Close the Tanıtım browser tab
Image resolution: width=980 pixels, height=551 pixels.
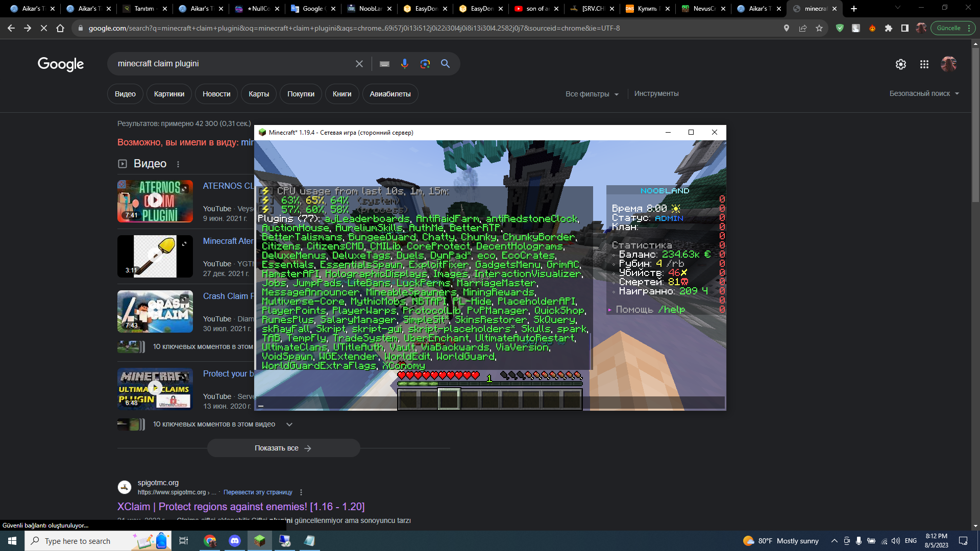tap(164, 9)
